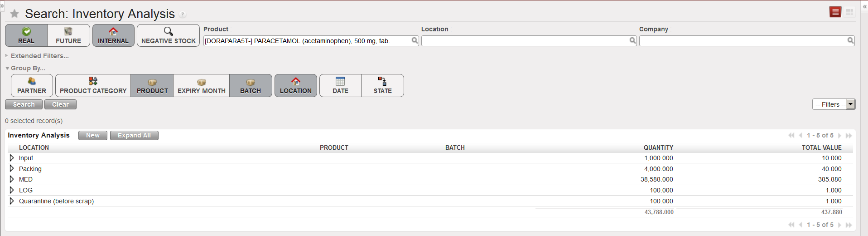The image size is (868, 236).
Task: Switch to the red list view icon
Action: 835,12
